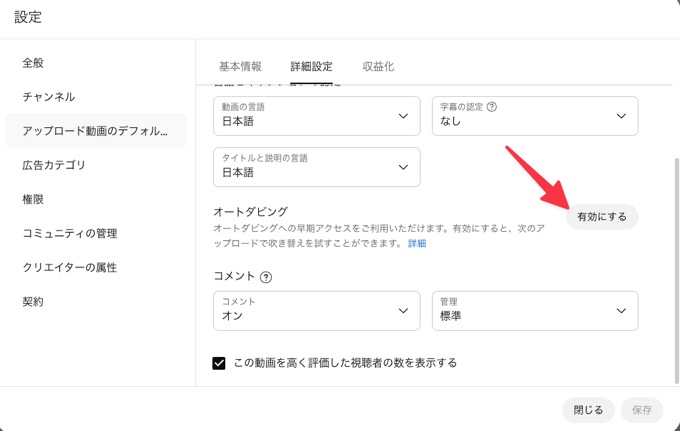Click the 閉じる button
Screen dimensions: 680x431
[x=588, y=410]
